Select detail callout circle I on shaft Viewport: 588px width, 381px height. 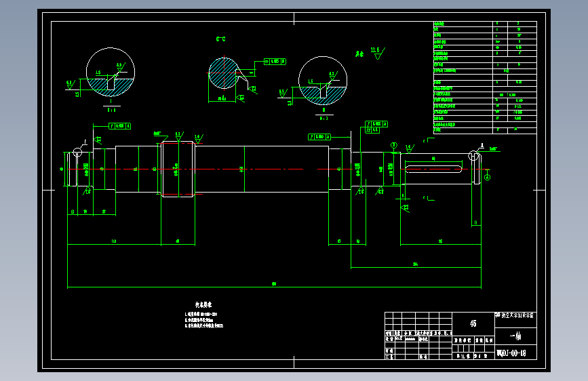(77, 153)
